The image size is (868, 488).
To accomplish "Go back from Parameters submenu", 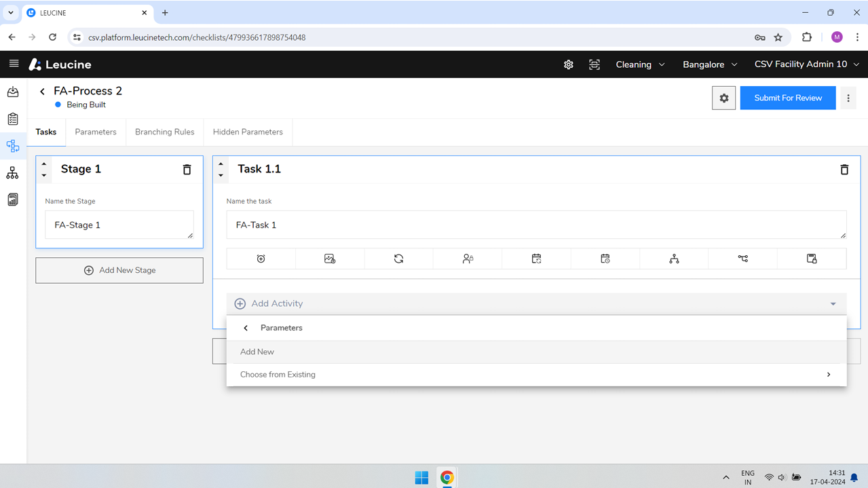I will point(246,328).
